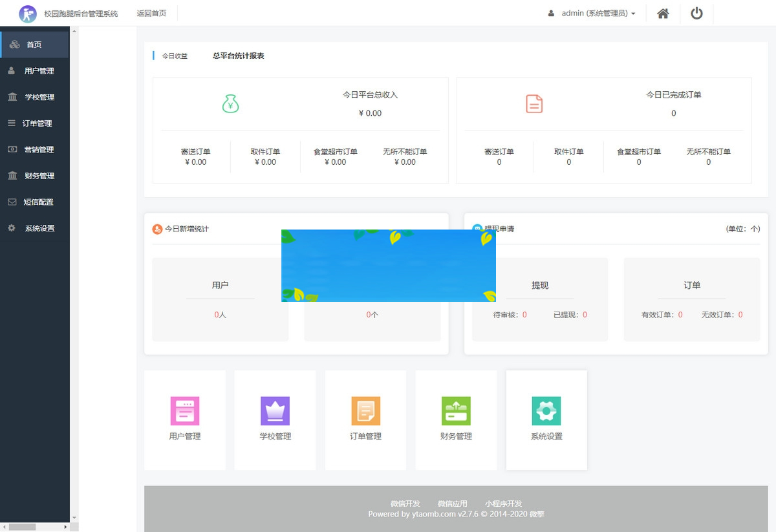The image size is (776, 532).
Task: Select 首页 in the sidebar
Action: (x=35, y=45)
